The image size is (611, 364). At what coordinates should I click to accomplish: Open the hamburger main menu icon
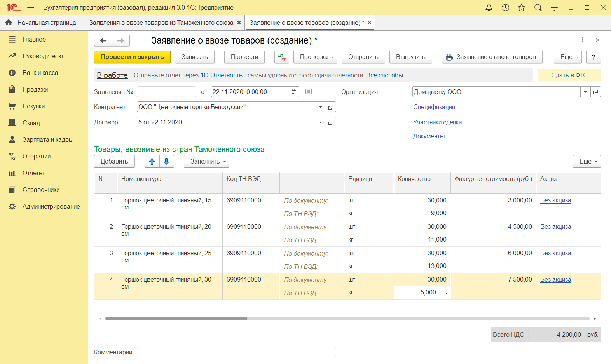tap(31, 8)
